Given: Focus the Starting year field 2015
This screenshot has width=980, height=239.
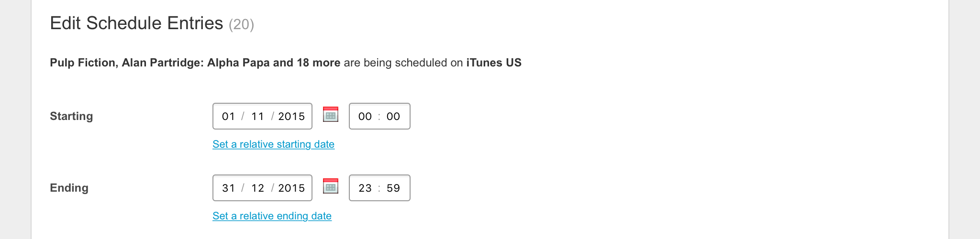Looking at the screenshot, I should pyautogui.click(x=291, y=117).
